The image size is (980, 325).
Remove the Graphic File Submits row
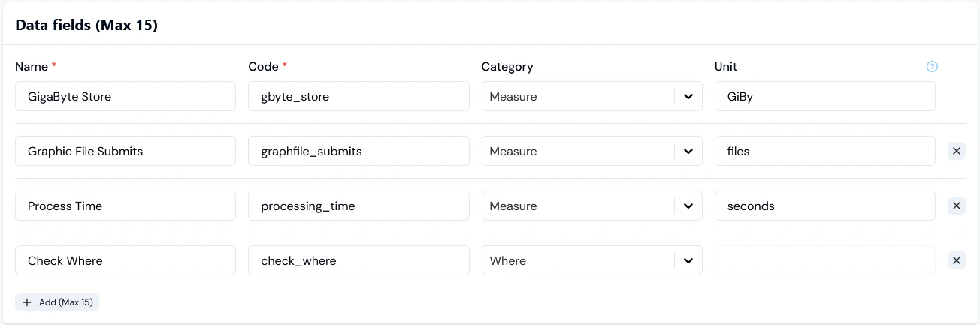click(x=957, y=151)
